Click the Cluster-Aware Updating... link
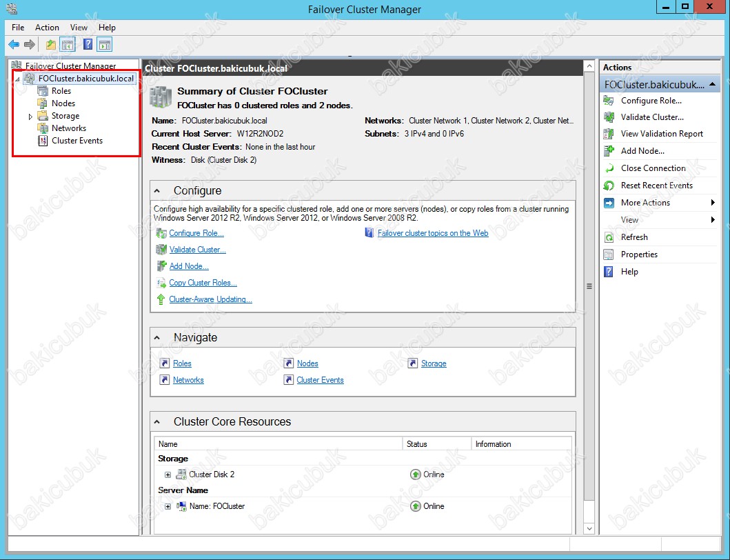The height and width of the screenshot is (560, 730). pyautogui.click(x=210, y=299)
